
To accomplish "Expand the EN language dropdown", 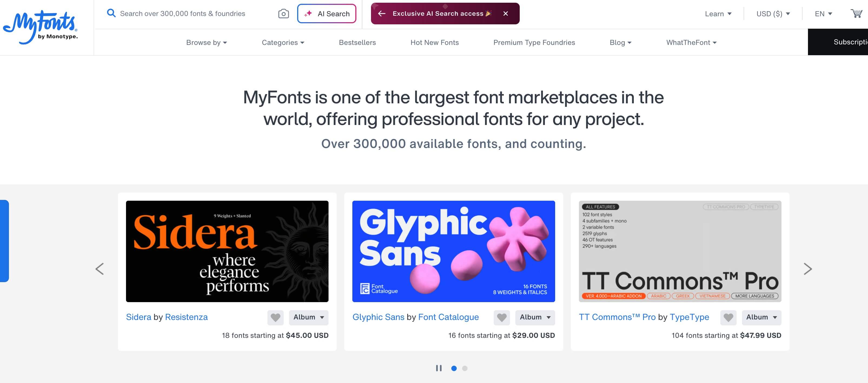I will (823, 14).
